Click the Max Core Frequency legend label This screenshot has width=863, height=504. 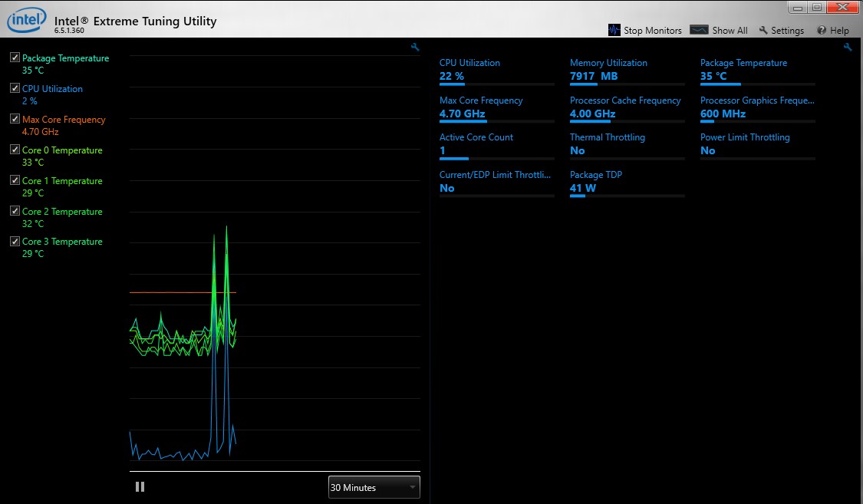[64, 120]
